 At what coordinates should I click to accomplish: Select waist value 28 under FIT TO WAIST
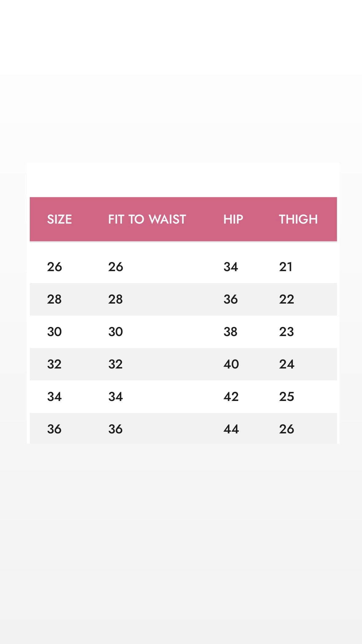pos(115,299)
